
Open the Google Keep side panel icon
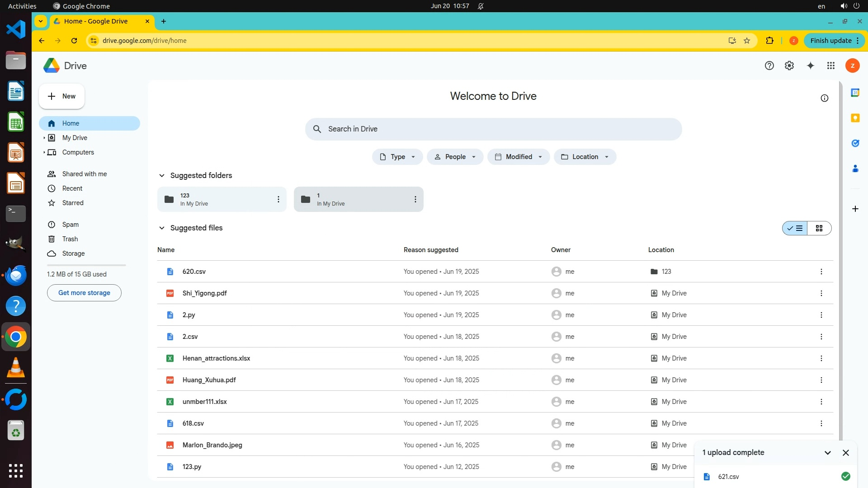point(855,118)
